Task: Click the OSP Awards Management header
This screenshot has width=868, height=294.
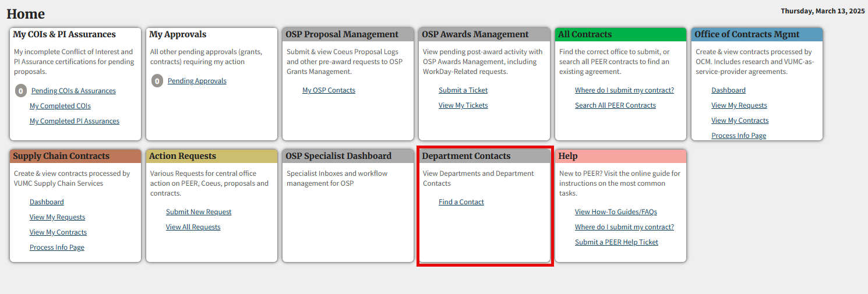Action: pyautogui.click(x=485, y=34)
